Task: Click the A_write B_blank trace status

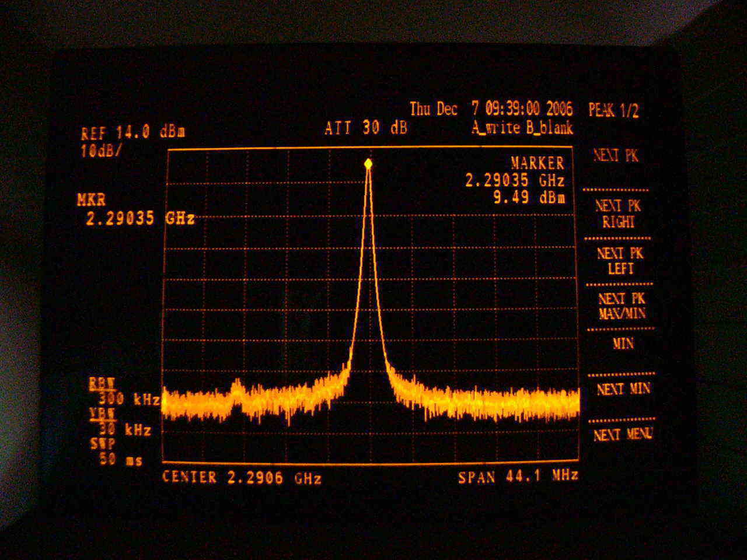Action: tap(522, 128)
